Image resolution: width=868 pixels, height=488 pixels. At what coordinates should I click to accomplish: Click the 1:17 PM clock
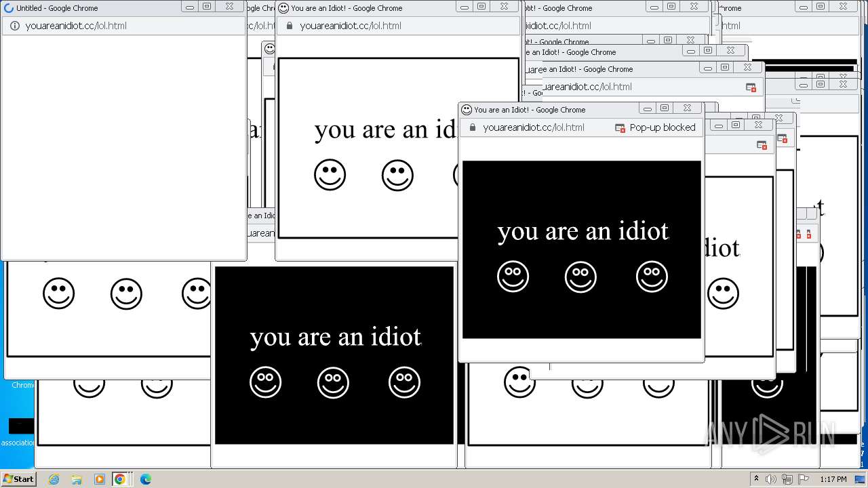(833, 479)
